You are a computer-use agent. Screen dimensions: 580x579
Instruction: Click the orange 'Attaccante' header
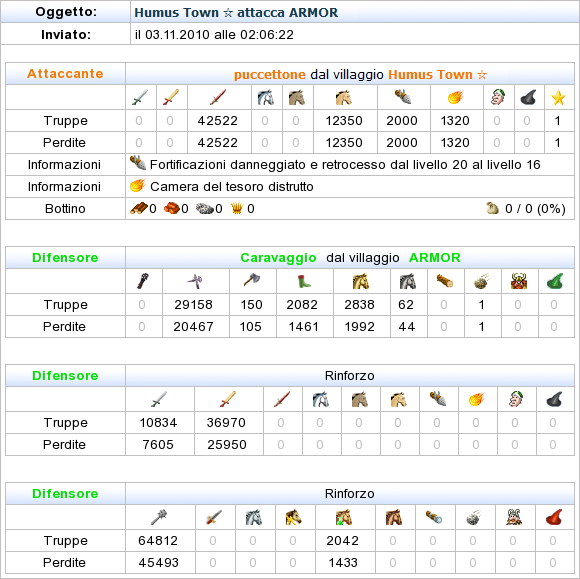tap(65, 74)
